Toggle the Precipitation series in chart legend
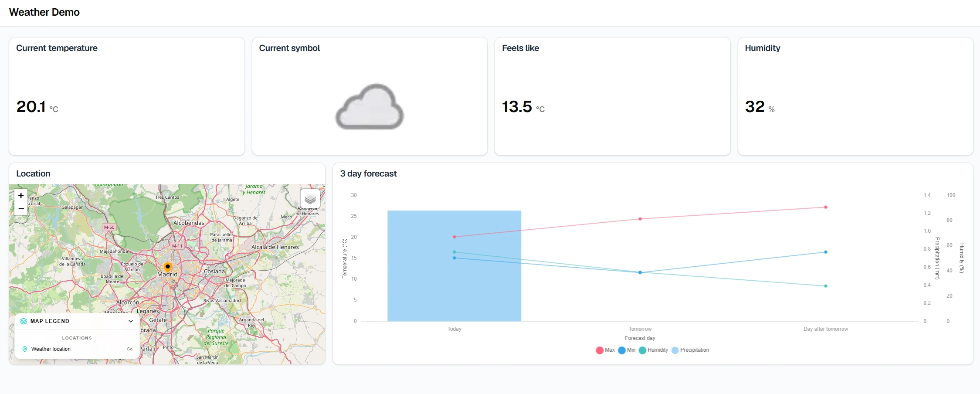Image resolution: width=980 pixels, height=394 pixels. (x=690, y=350)
